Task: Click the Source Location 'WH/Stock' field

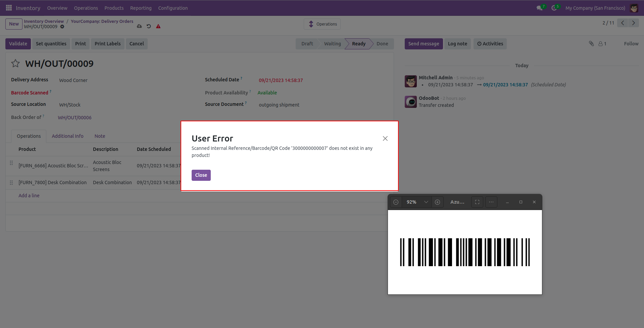Action: (70, 105)
